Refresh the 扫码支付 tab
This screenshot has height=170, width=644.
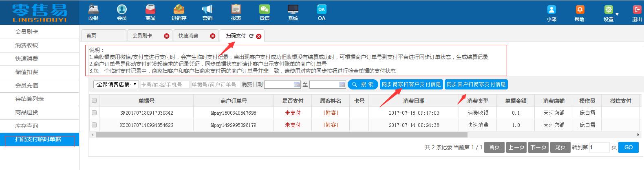click(251, 36)
